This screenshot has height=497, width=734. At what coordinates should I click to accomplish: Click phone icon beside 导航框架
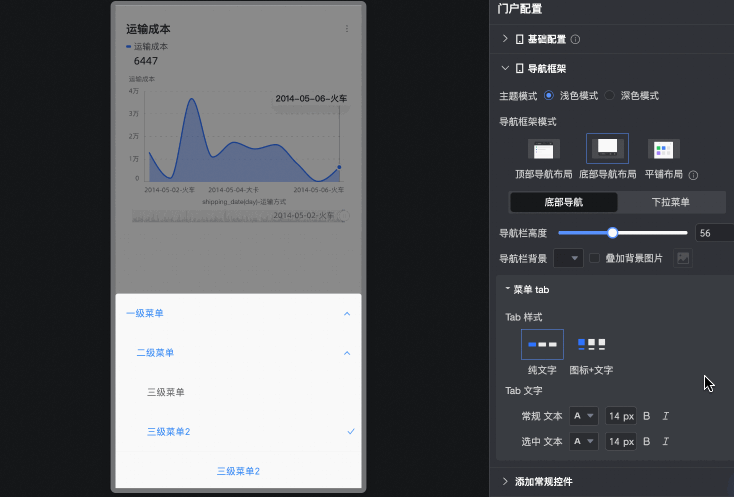(x=519, y=69)
